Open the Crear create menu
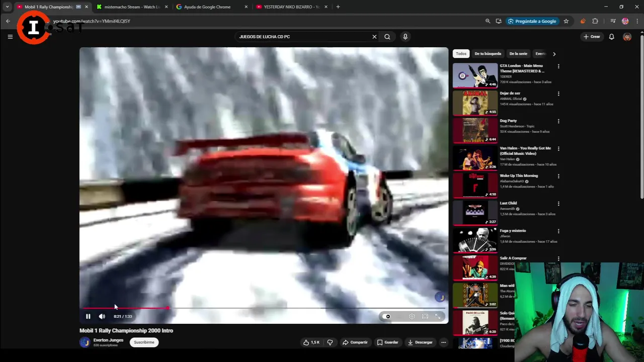The width and height of the screenshot is (644, 362). (x=592, y=37)
